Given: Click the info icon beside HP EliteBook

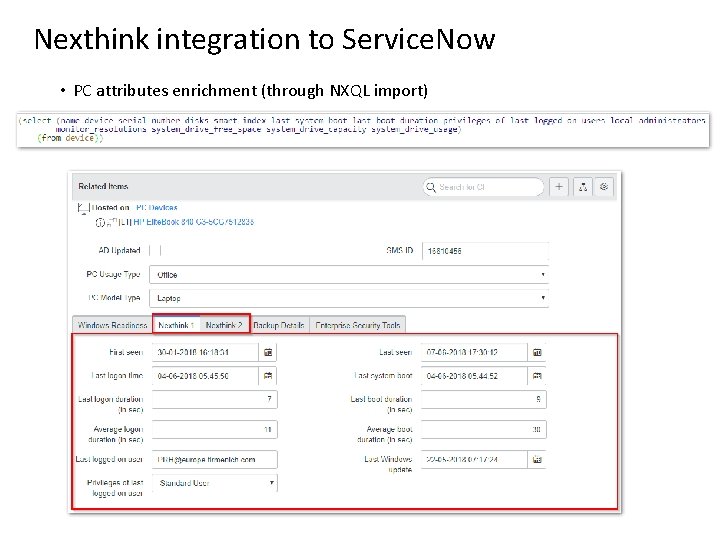Looking at the screenshot, I should coord(100,223).
